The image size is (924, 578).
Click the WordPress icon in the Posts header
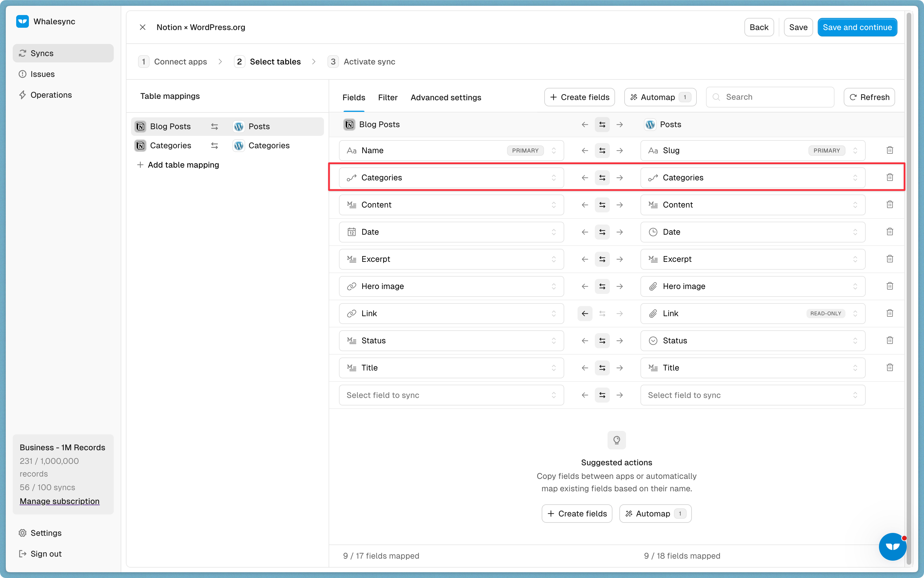pyautogui.click(x=650, y=125)
